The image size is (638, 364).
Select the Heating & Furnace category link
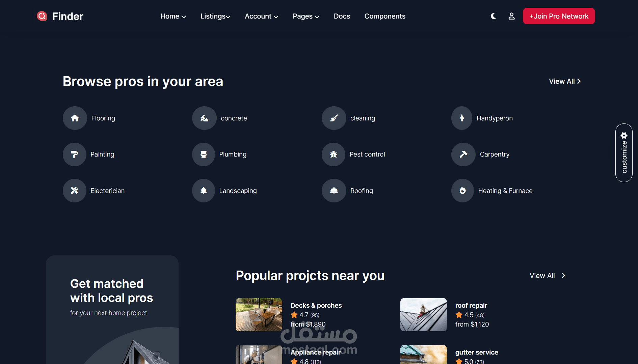[x=505, y=191]
